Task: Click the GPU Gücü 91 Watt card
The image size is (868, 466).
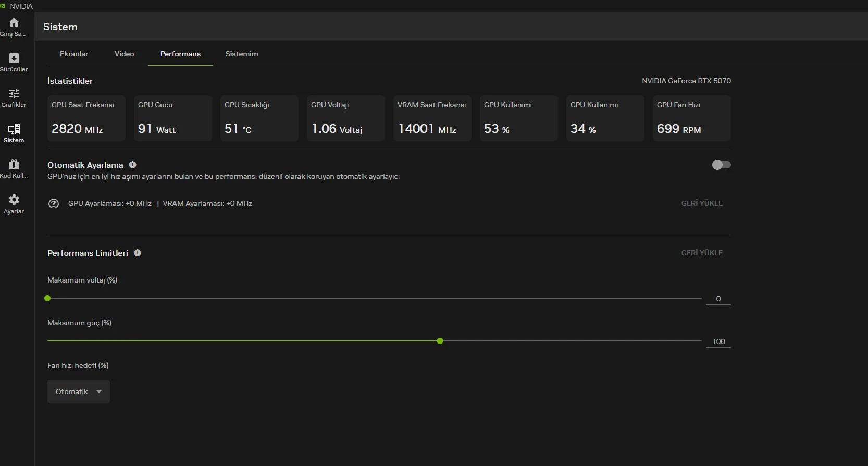Action: pyautogui.click(x=173, y=118)
